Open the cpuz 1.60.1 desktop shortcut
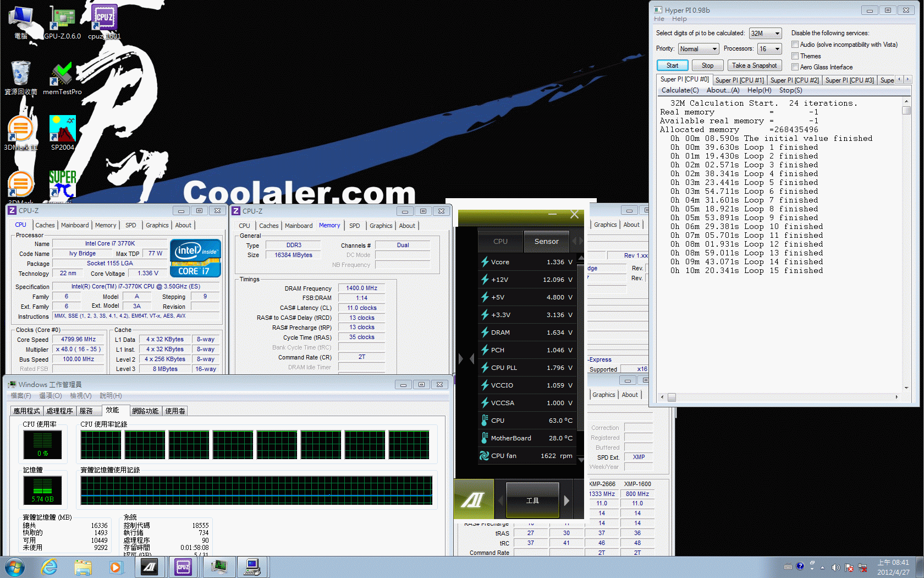The width and height of the screenshot is (924, 578). [x=104, y=23]
